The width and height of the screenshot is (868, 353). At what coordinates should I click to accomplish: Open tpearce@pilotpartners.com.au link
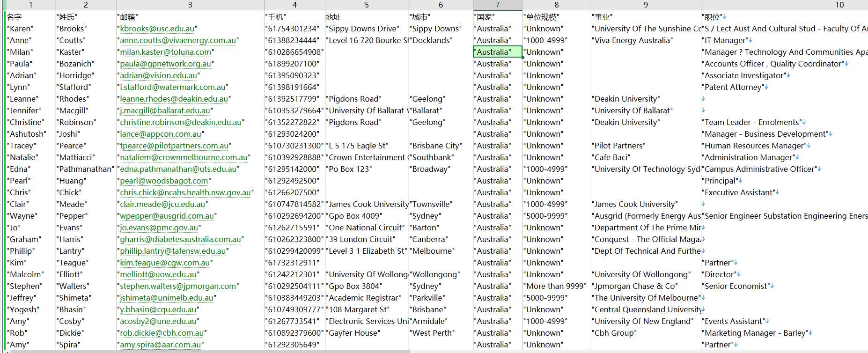pyautogui.click(x=175, y=146)
